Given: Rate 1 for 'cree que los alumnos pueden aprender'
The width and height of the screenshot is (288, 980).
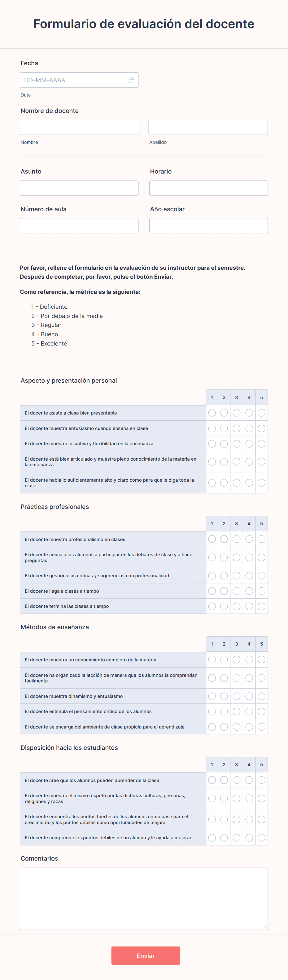Looking at the screenshot, I should tap(212, 780).
